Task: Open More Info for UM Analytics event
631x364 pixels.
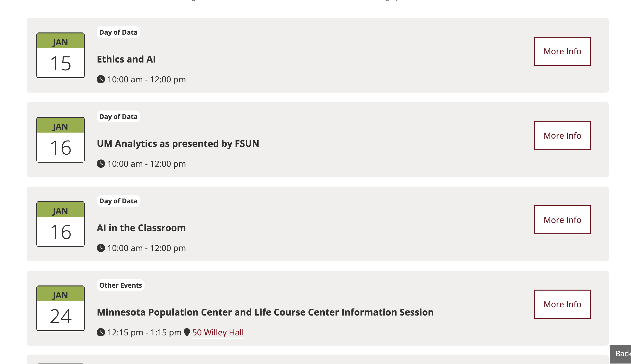Action: [562, 135]
